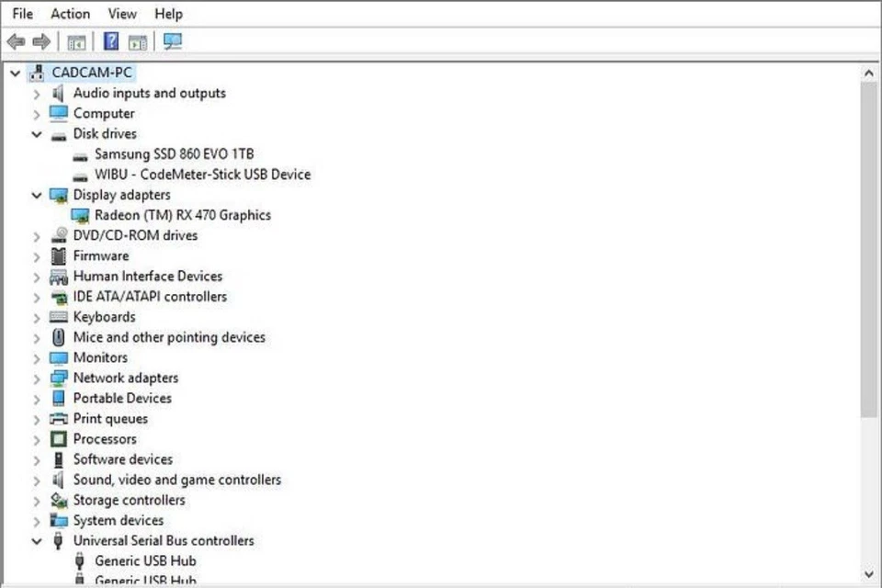Open the View menu

(x=122, y=14)
